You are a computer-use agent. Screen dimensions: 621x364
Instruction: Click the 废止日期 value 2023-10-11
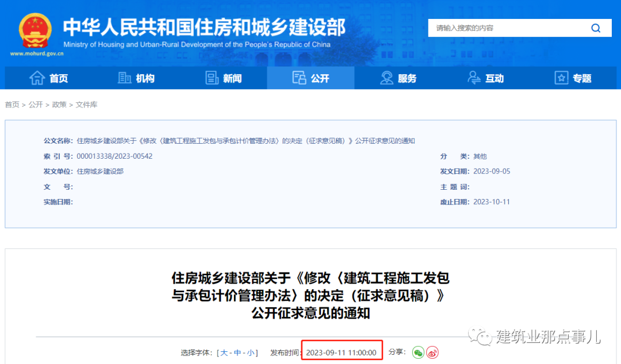coord(492,202)
